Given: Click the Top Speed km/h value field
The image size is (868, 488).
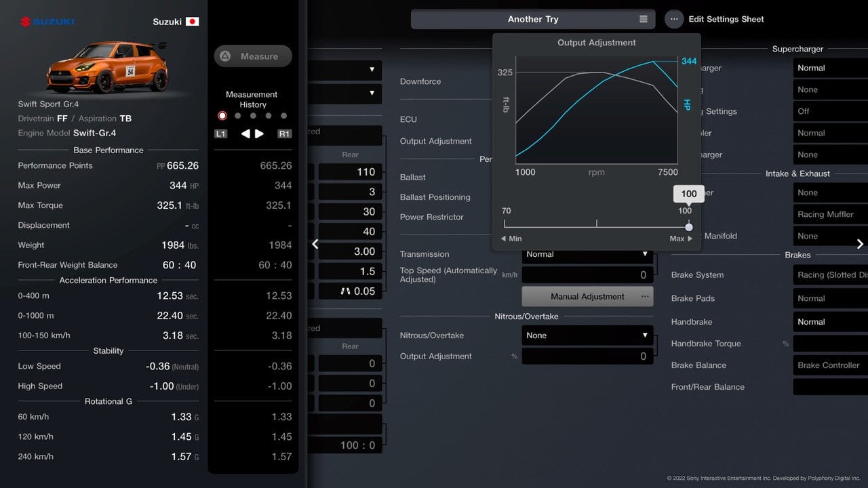Looking at the screenshot, I should pos(587,274).
